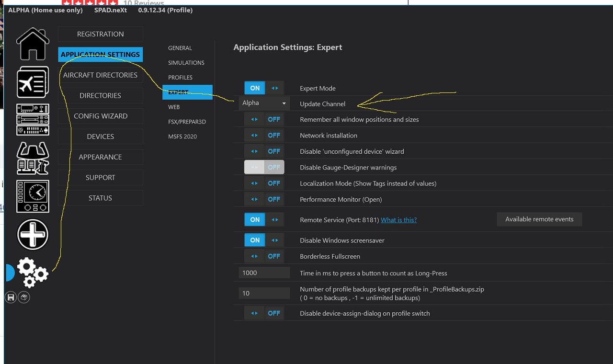Open the Status section
This screenshot has height=364, width=613.
pyautogui.click(x=101, y=198)
